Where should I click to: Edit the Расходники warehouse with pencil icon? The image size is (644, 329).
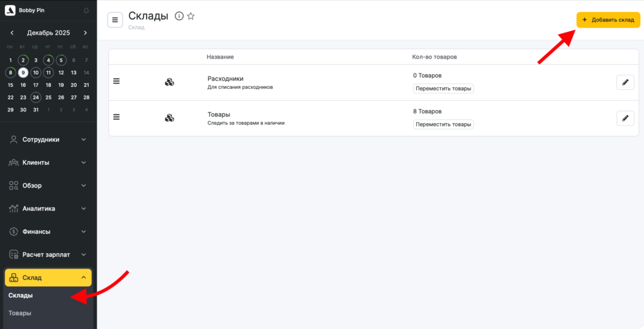625,82
